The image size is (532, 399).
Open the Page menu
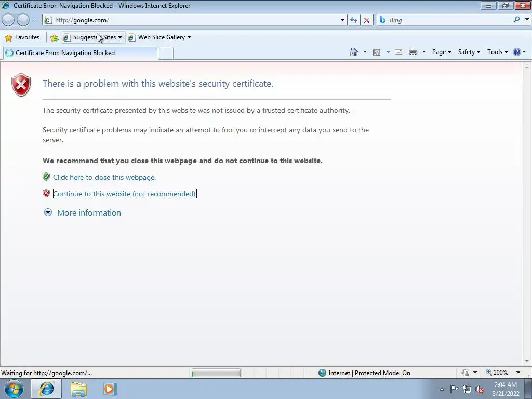pos(442,52)
